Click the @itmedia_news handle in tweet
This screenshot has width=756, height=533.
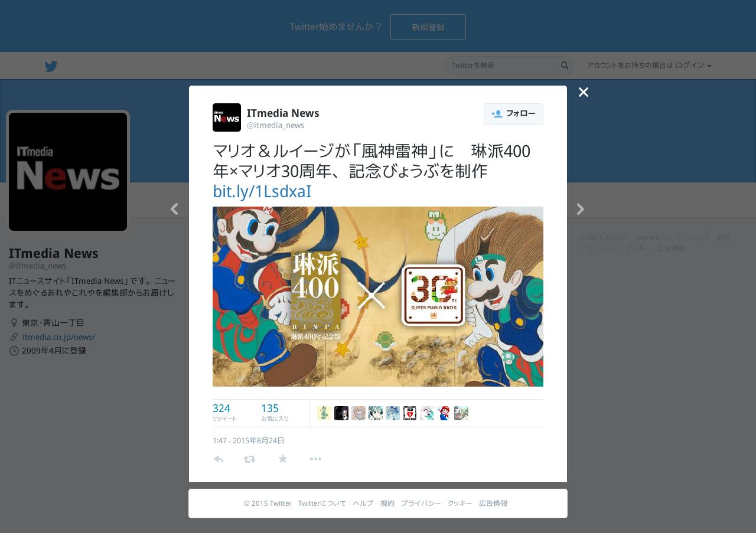pos(276,125)
